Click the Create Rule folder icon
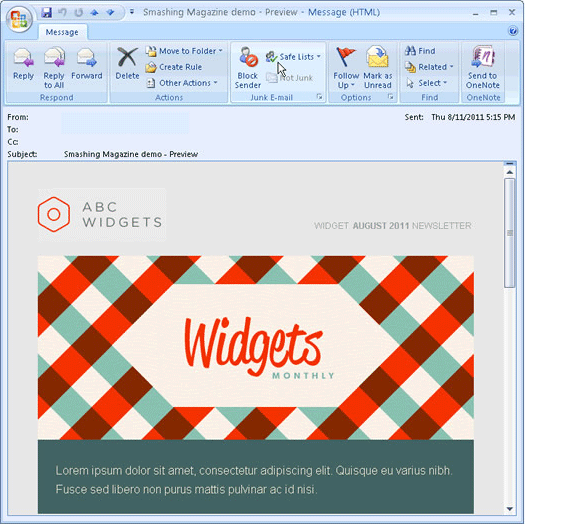The width and height of the screenshot is (574, 524). point(151,67)
